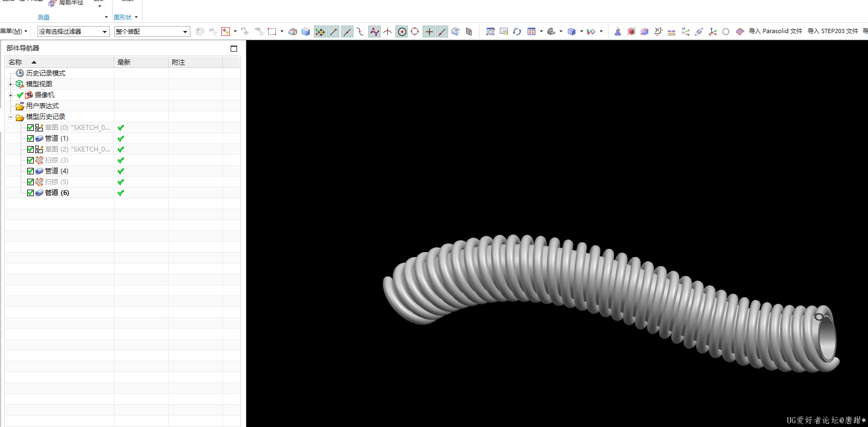Click the rectangle selection icon
868x427 pixels.
click(272, 32)
